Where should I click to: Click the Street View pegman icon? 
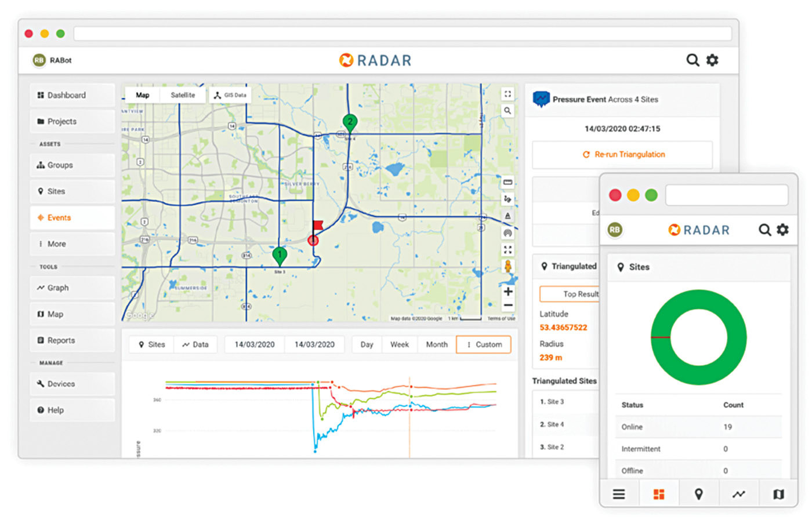click(508, 267)
